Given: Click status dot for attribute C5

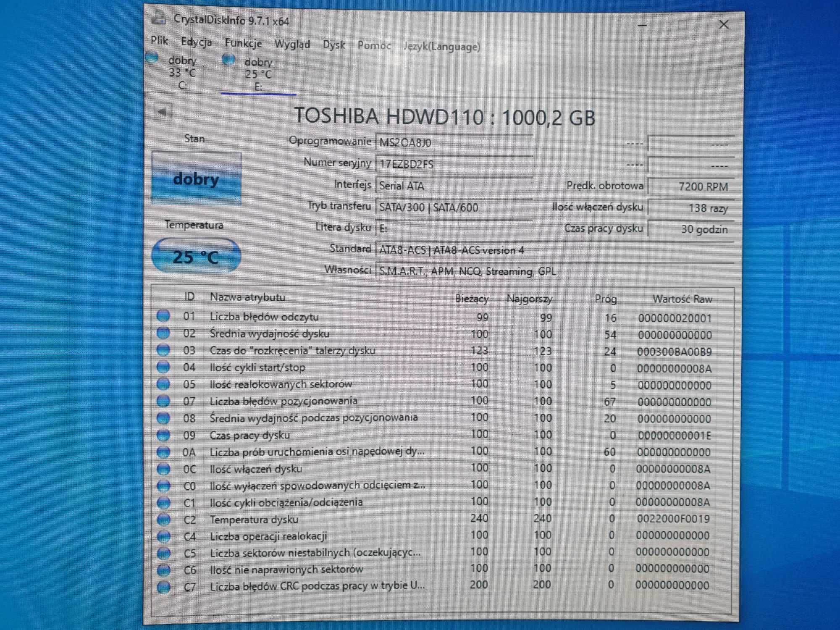Looking at the screenshot, I should coord(163,553).
